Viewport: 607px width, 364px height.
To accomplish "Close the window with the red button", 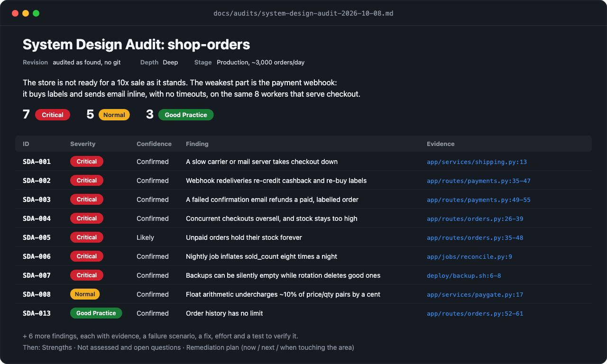I will 15,13.
